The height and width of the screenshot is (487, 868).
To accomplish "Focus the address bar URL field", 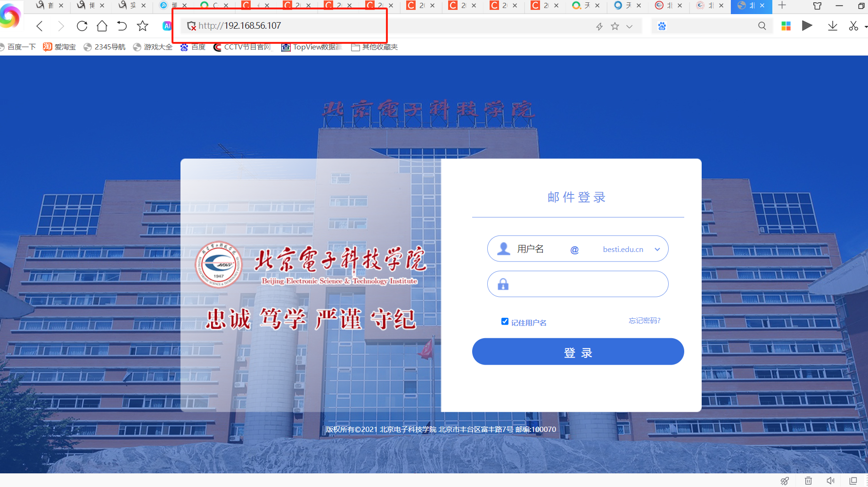I will 386,26.
